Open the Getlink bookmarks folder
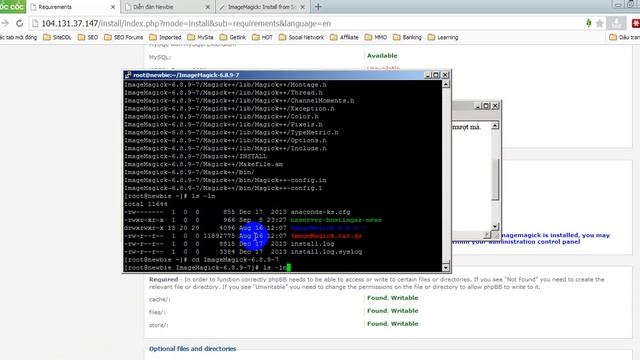 [233, 37]
